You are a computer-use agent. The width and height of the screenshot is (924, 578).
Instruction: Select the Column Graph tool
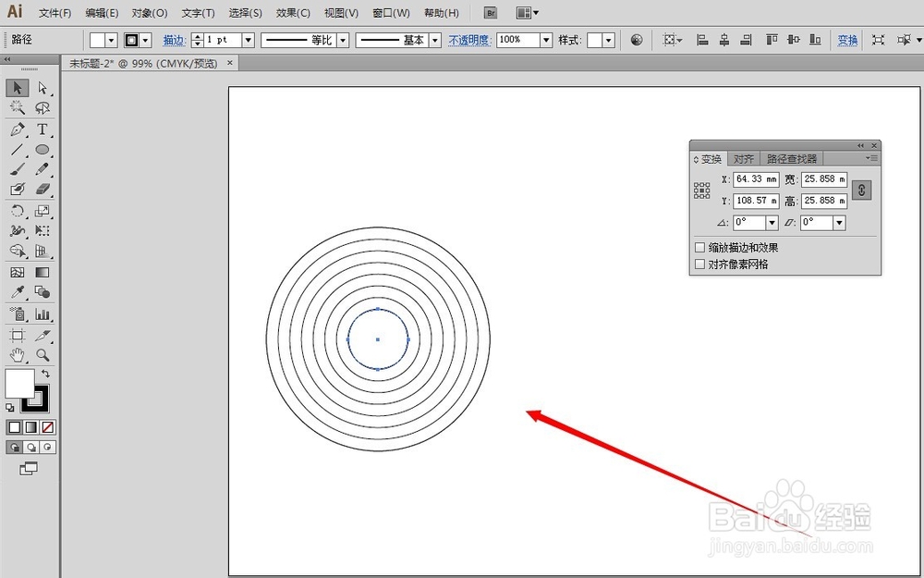pos(42,314)
